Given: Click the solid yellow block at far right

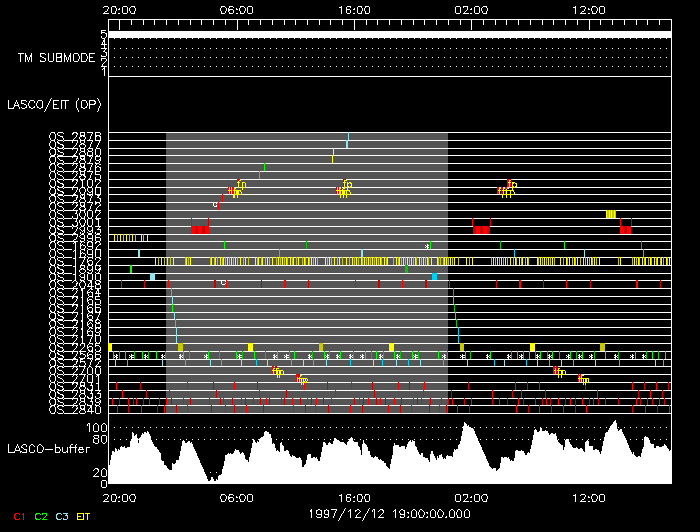Looking at the screenshot, I should tap(611, 214).
